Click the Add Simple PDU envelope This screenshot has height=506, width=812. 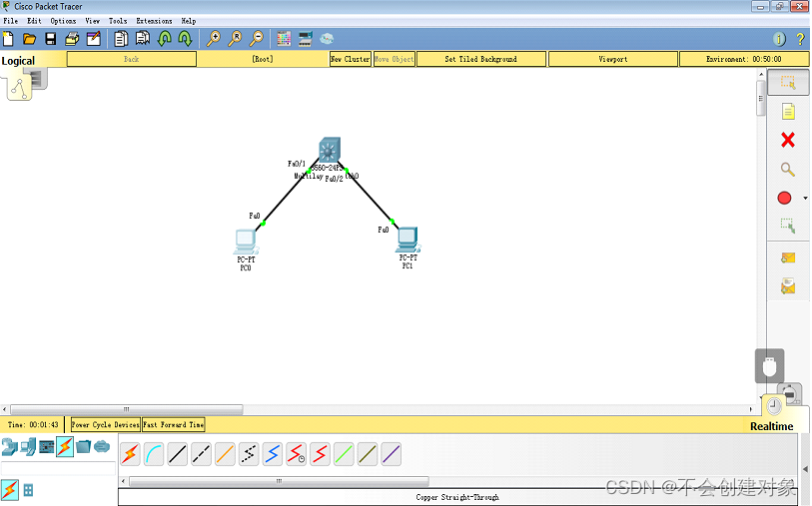788,257
